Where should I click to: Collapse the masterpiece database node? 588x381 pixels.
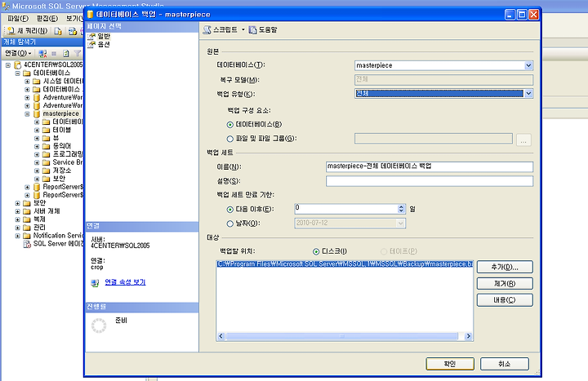tap(27, 114)
